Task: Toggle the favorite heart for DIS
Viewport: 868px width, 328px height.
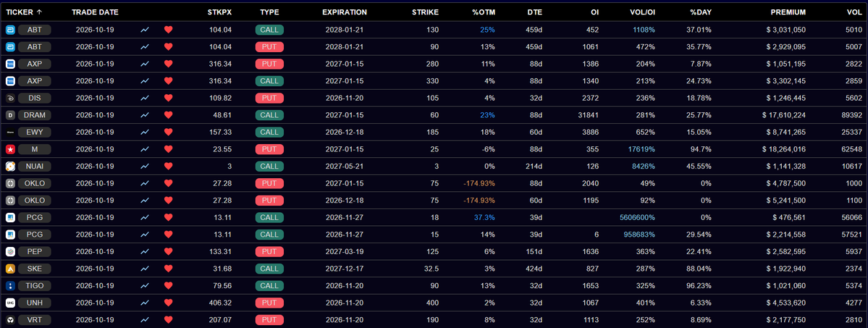Action: pos(169,98)
